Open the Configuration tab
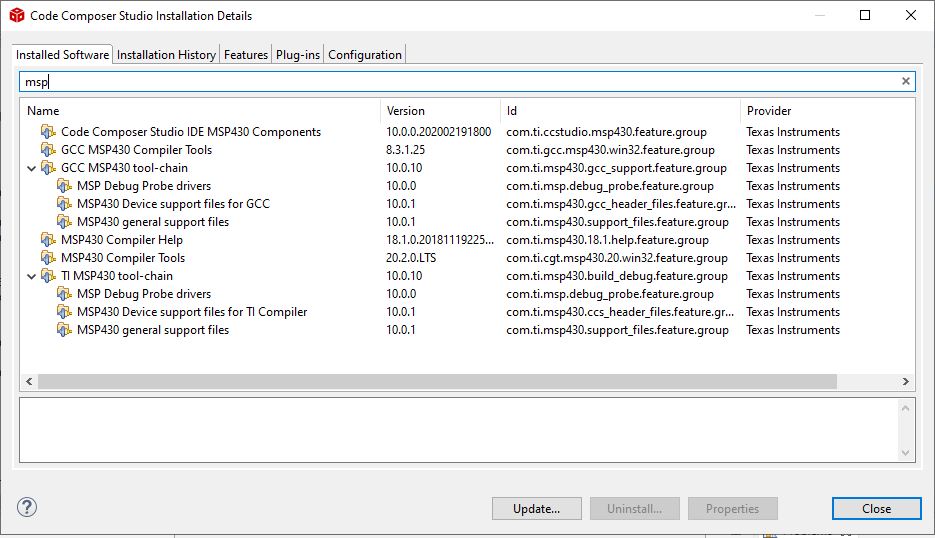935x538 pixels. click(x=365, y=55)
